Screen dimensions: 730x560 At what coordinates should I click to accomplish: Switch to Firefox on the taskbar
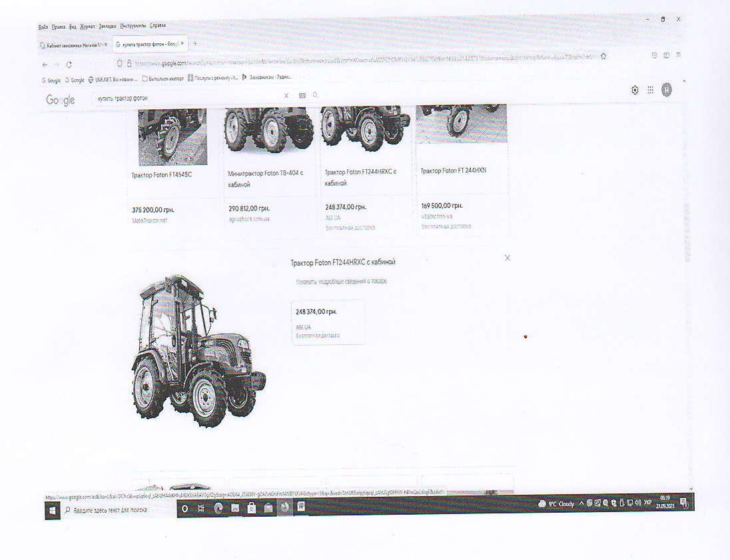pyautogui.click(x=284, y=507)
